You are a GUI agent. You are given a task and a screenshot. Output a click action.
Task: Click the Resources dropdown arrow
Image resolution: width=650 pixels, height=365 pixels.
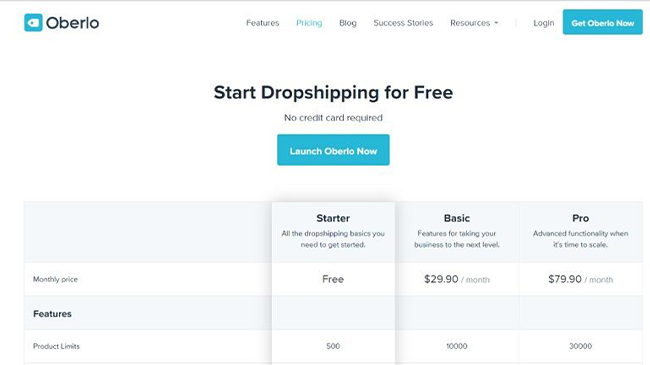click(496, 23)
